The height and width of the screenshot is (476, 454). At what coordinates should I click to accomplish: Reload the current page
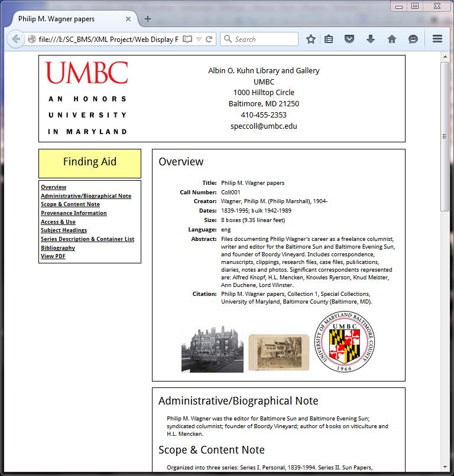coord(209,39)
